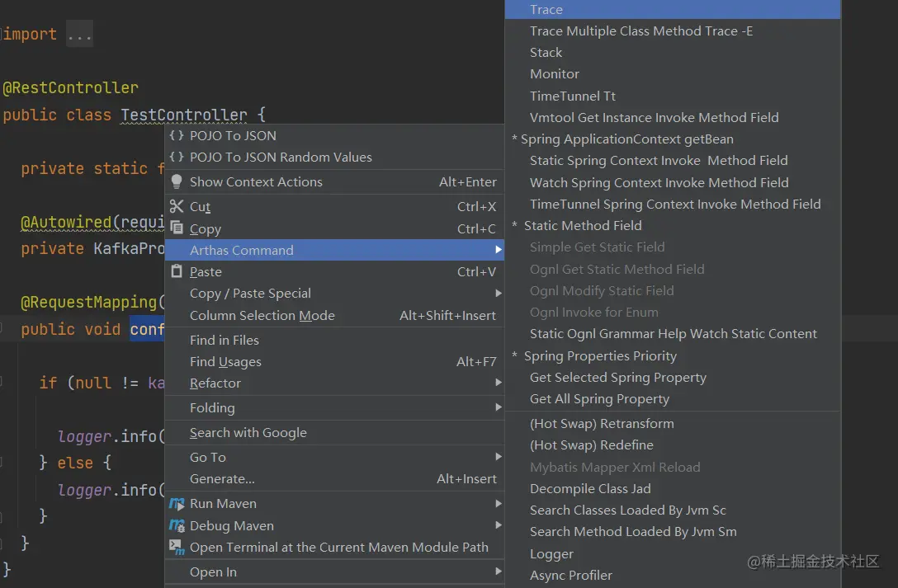The width and height of the screenshot is (898, 588).
Task: Select Get All Spring Property
Action: [673, 398]
